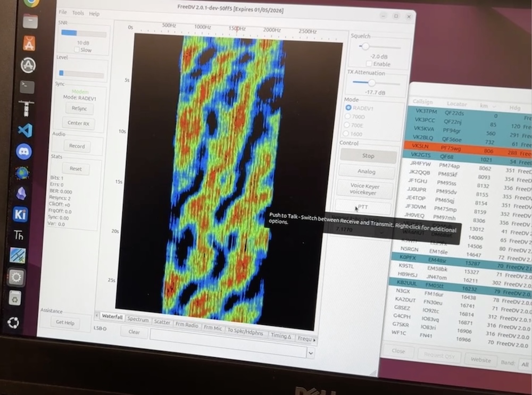Toggle the PTT push-to-talk button
The height and width of the screenshot is (395, 532).
363,207
